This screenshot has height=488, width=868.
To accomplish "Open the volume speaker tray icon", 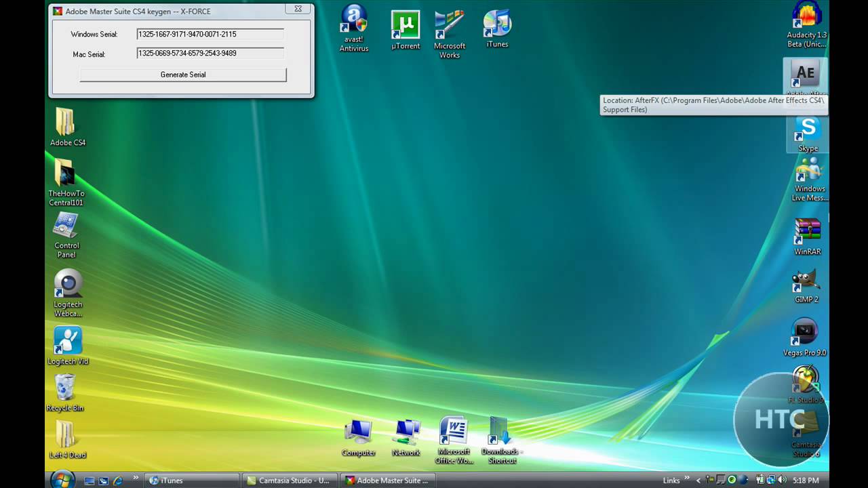I will tap(782, 480).
